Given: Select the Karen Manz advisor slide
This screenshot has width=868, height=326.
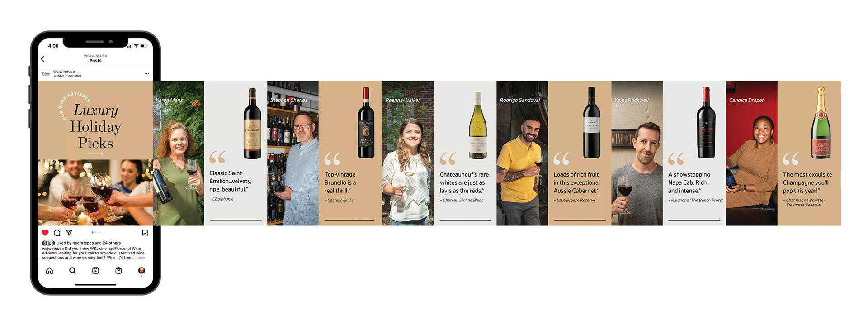Looking at the screenshot, I should pos(179,153).
